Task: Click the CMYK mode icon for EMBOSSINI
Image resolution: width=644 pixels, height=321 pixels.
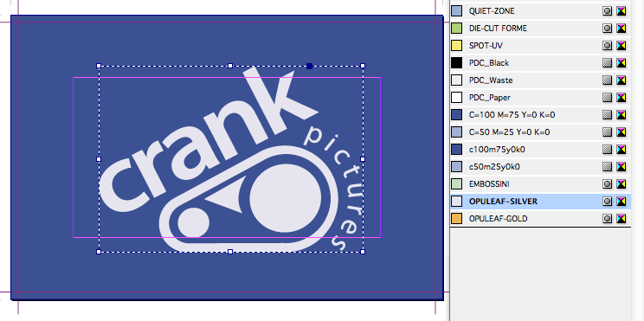Action: click(x=621, y=184)
